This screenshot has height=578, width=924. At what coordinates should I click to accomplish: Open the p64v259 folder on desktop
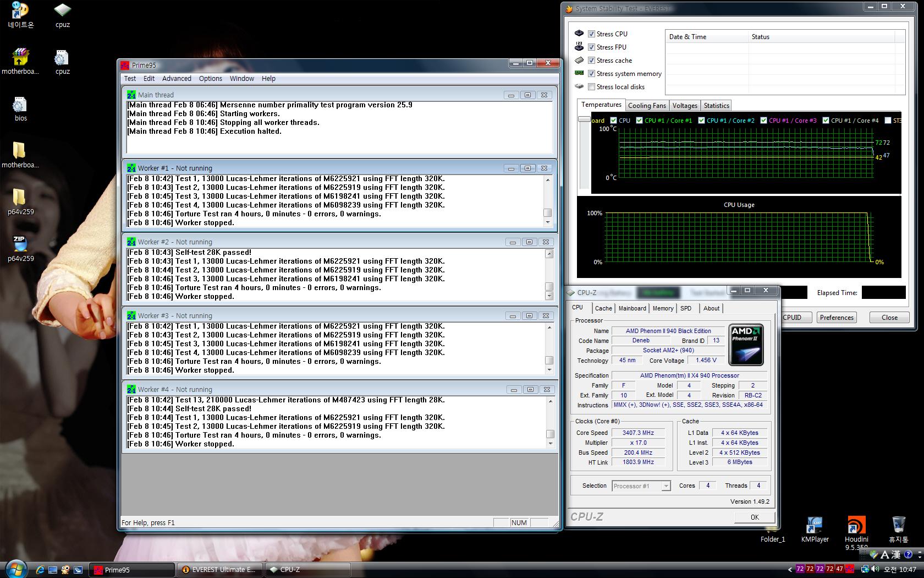point(20,201)
